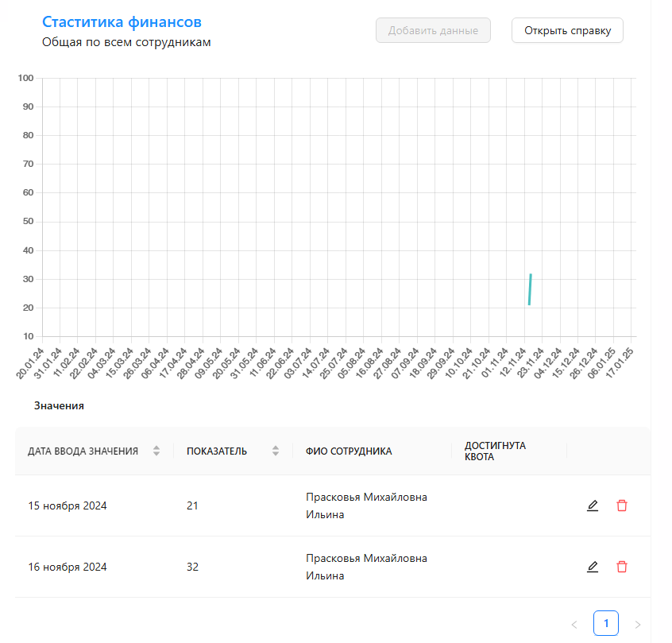Click the value 21 in table
The height and width of the screenshot is (643, 672).
[192, 505]
